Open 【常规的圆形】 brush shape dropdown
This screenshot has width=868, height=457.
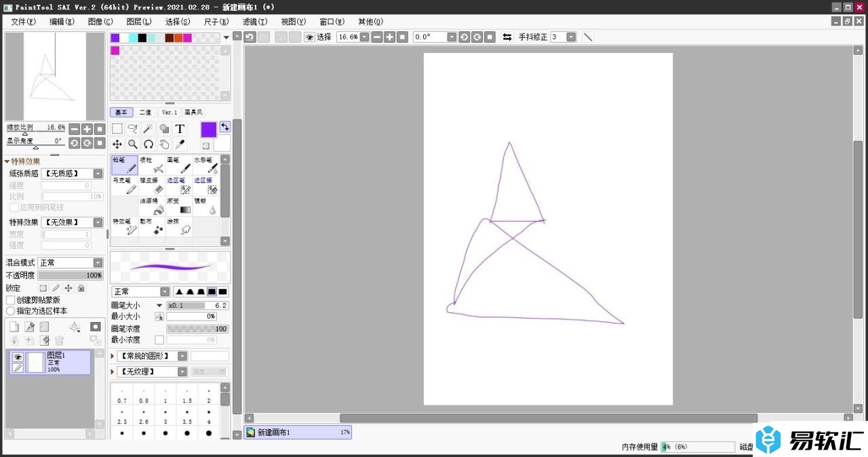click(x=152, y=356)
